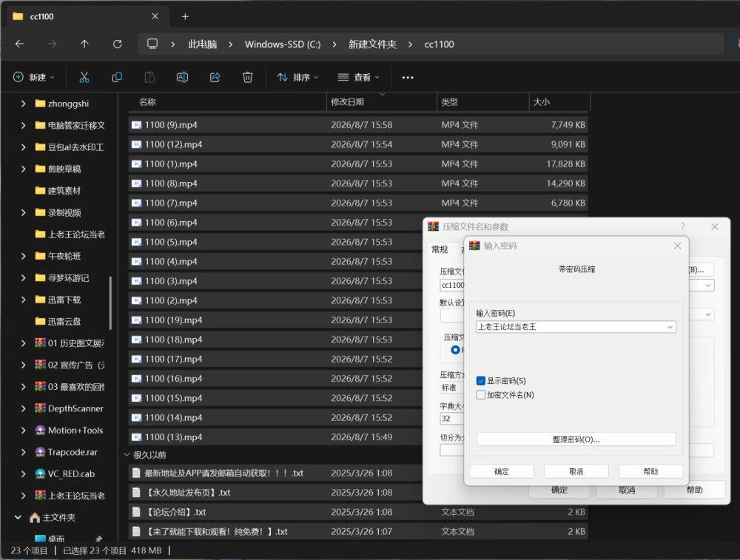The width and height of the screenshot is (740, 560).
Task: Sort by the 大小 column header
Action: pos(559,102)
